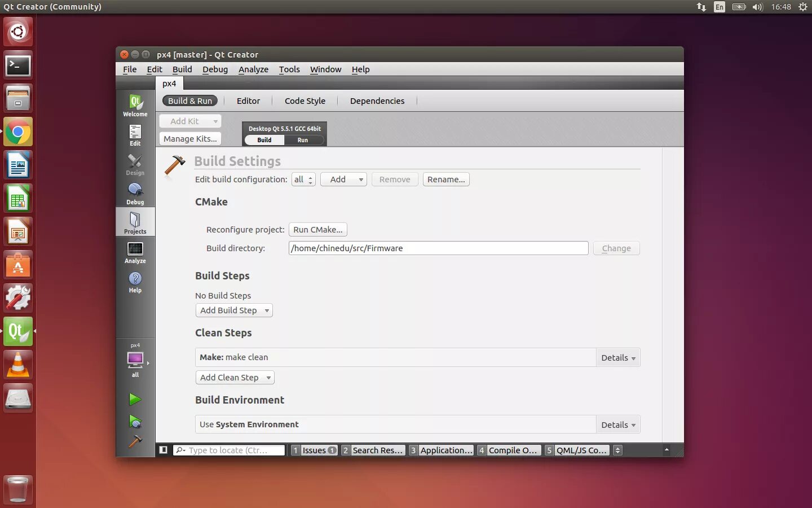The width and height of the screenshot is (812, 508).
Task: Click Manage Kits button
Action: [x=190, y=139]
